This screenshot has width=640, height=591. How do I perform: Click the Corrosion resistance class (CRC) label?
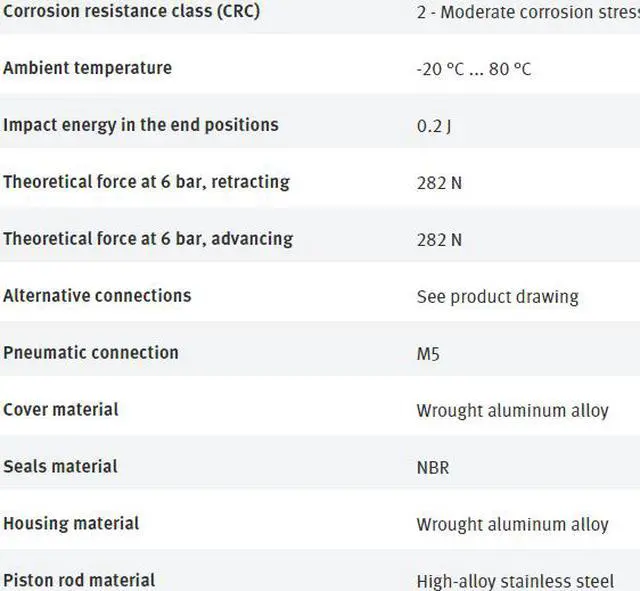(x=131, y=12)
